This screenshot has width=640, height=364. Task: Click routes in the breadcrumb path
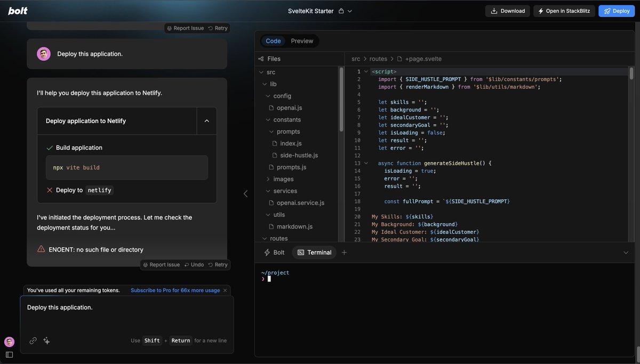click(x=378, y=59)
